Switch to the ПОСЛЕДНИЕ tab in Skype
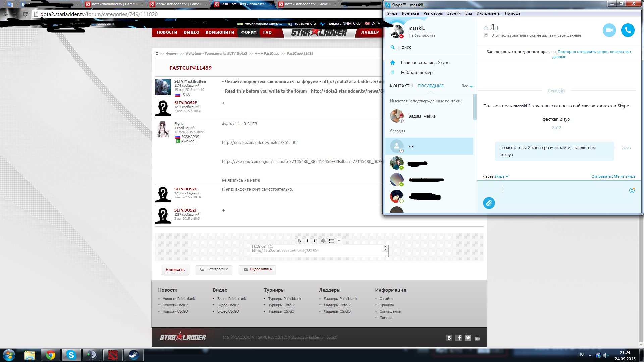This screenshot has height=362, width=644. tap(430, 86)
